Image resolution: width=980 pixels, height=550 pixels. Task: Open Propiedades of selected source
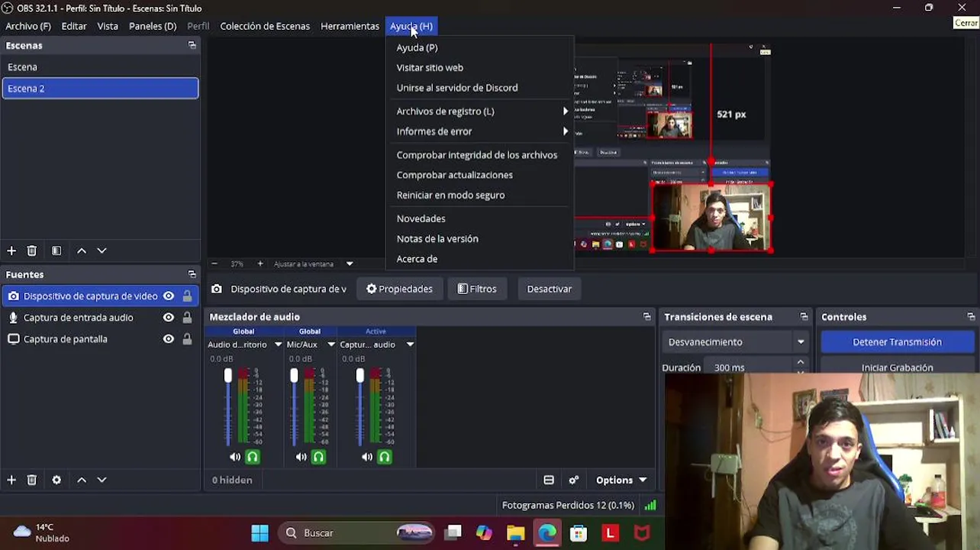pyautogui.click(x=399, y=289)
